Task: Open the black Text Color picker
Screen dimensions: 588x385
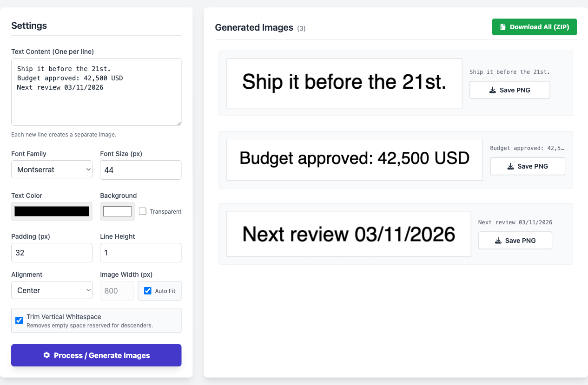Action: click(52, 211)
